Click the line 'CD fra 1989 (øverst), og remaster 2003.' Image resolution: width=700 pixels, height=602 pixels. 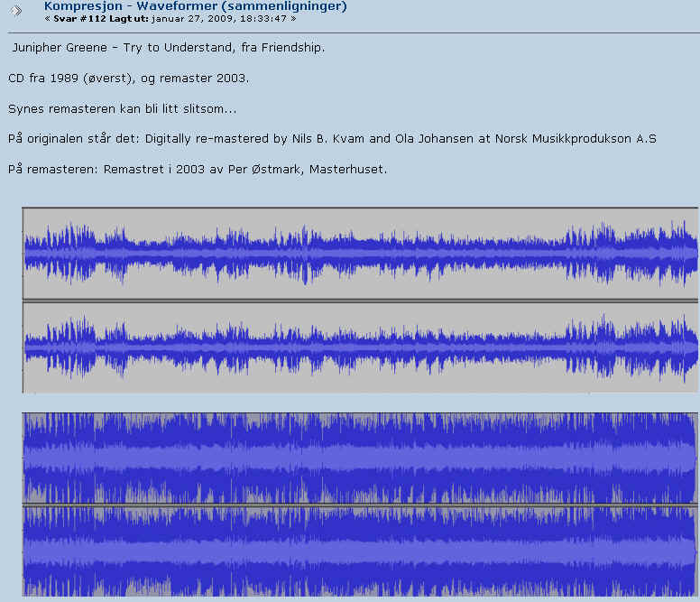pyautogui.click(x=129, y=79)
